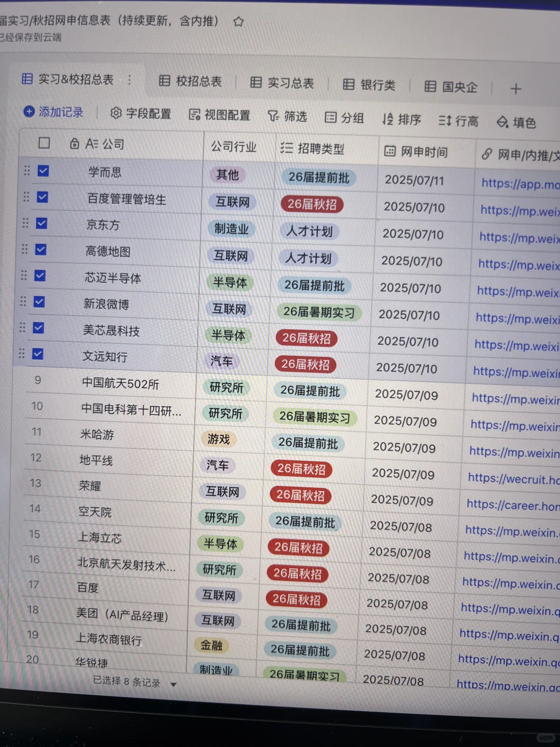This screenshot has width=560, height=747.
Task: Select row number 12 for 地平线
Action: (x=36, y=458)
